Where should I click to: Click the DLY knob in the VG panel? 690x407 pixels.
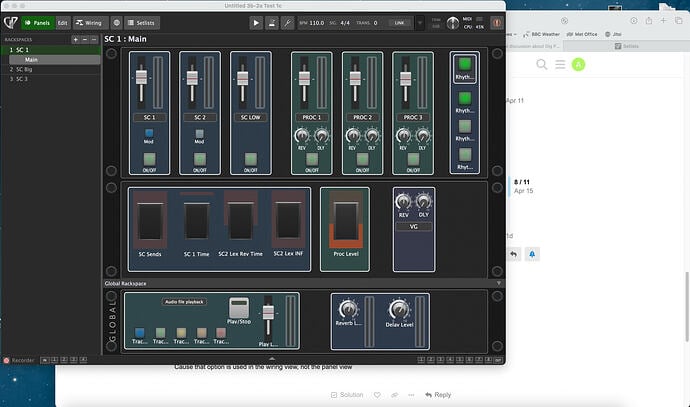tap(423, 202)
